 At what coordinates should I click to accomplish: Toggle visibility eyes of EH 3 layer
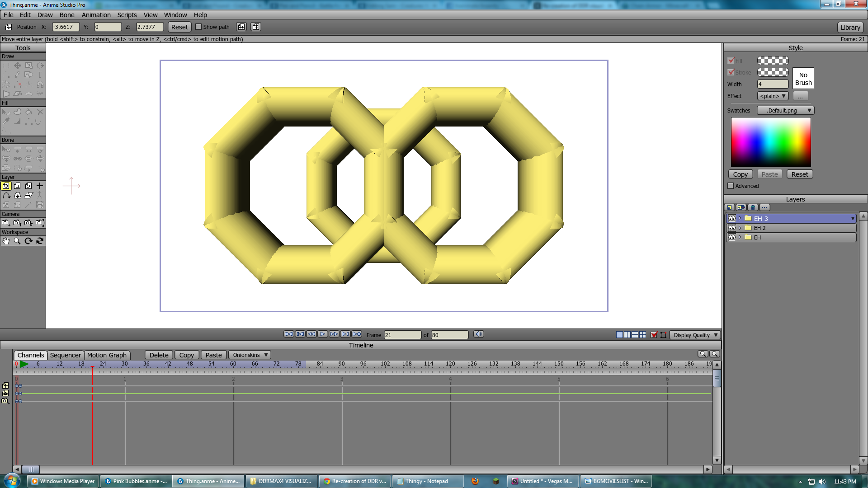(732, 219)
